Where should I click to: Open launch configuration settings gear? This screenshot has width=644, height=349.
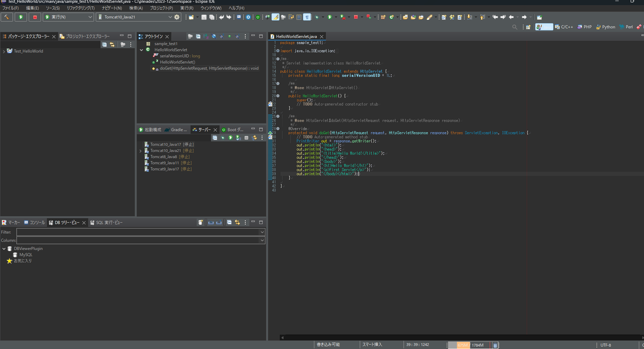pyautogui.click(x=177, y=17)
